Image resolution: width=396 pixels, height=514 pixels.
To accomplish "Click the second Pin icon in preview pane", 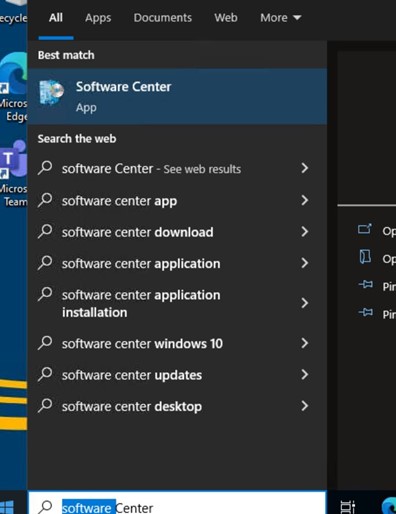I will (x=366, y=312).
